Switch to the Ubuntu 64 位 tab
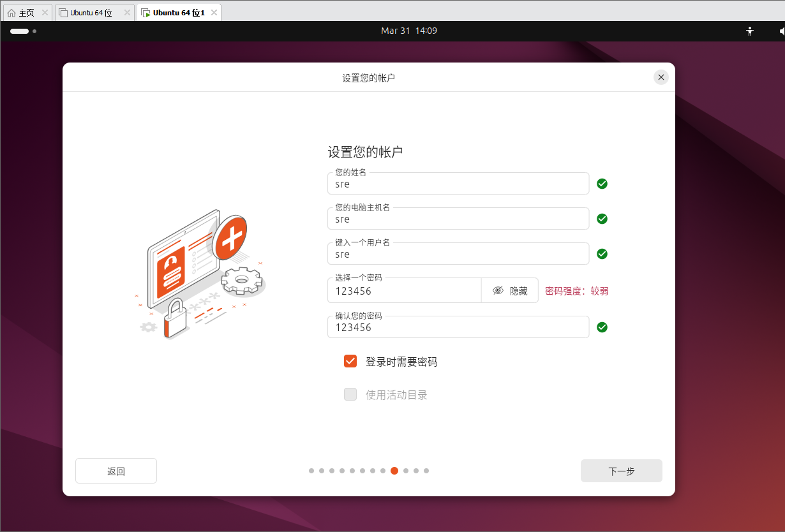 (x=94, y=13)
